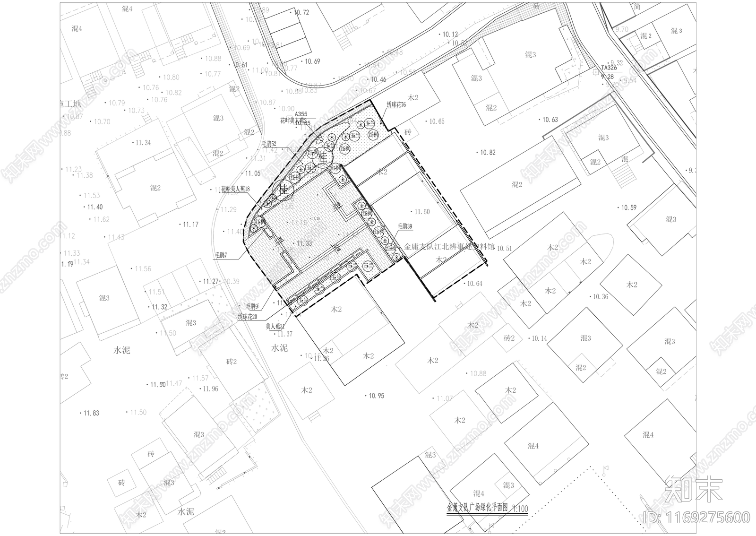Click the label 施工地 at left edge
756x536 pixels.
[x=70, y=104]
